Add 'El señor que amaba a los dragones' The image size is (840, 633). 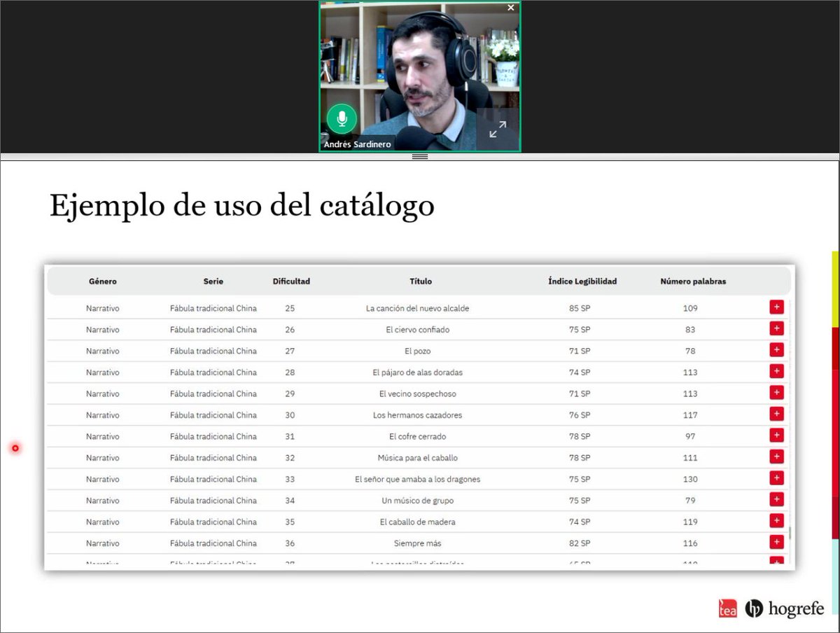click(x=776, y=478)
